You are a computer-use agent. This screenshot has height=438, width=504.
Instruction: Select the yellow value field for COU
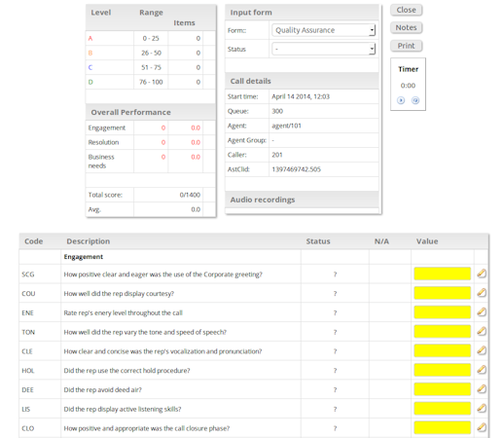point(443,293)
